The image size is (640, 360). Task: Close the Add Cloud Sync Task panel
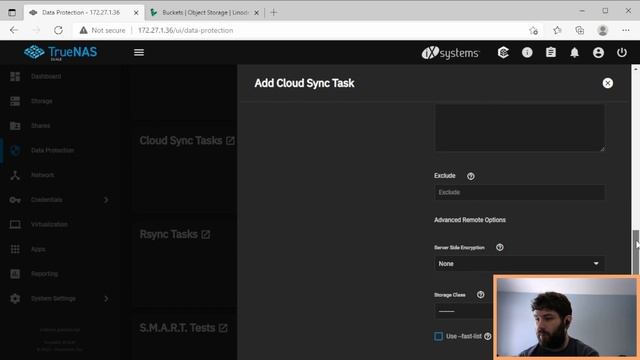607,83
